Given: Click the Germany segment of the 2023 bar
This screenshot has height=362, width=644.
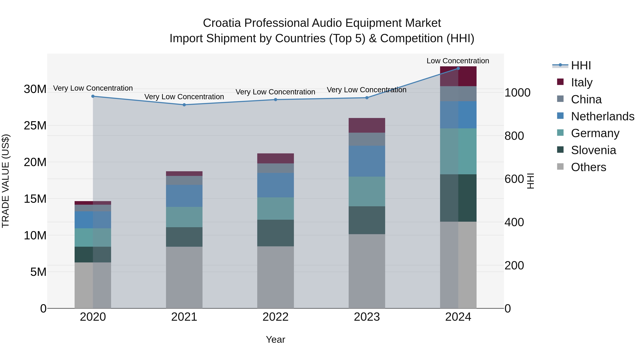Looking at the screenshot, I should click(367, 191).
